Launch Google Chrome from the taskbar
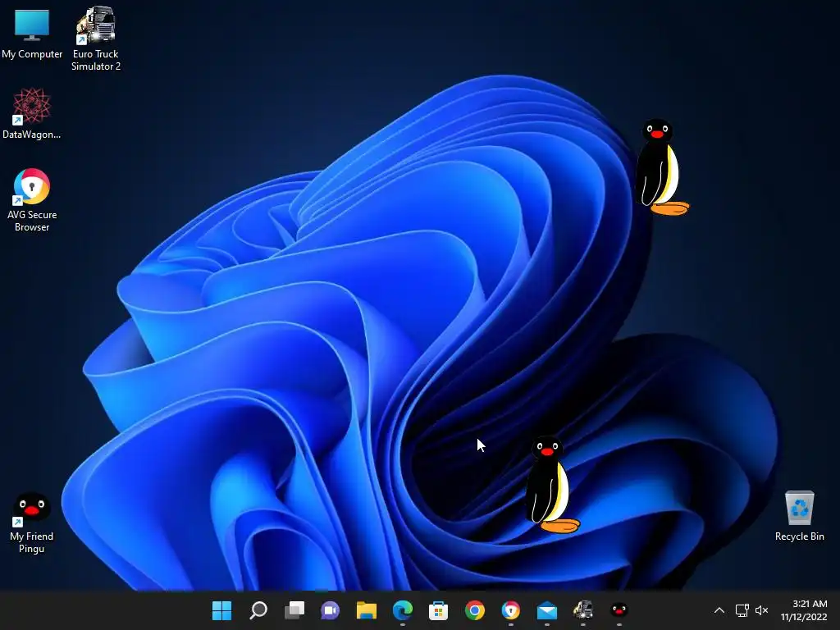840x630 pixels. click(475, 610)
